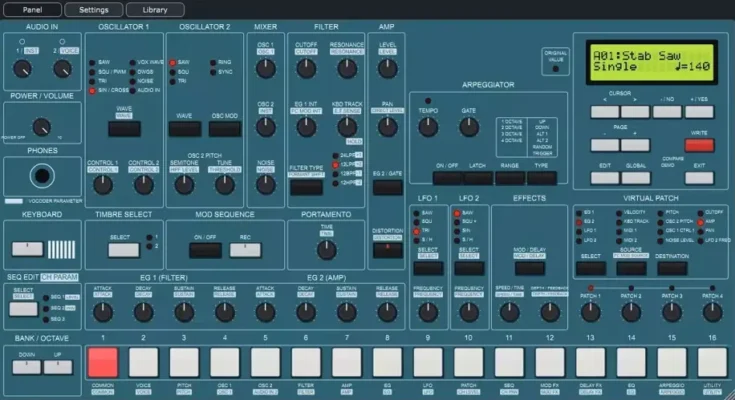Click the Mixer OSC 1 level knob
This screenshot has height=400, width=735.
pyautogui.click(x=266, y=69)
